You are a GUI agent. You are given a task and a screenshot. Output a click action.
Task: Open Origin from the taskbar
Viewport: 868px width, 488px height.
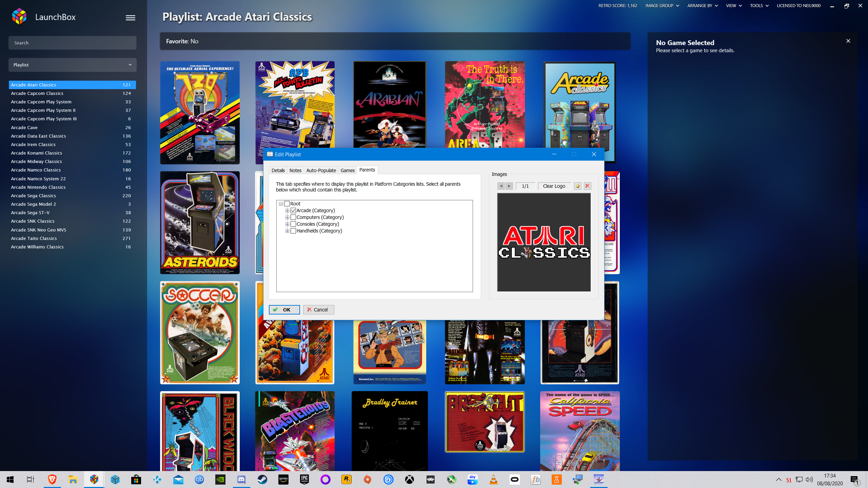[x=367, y=479]
